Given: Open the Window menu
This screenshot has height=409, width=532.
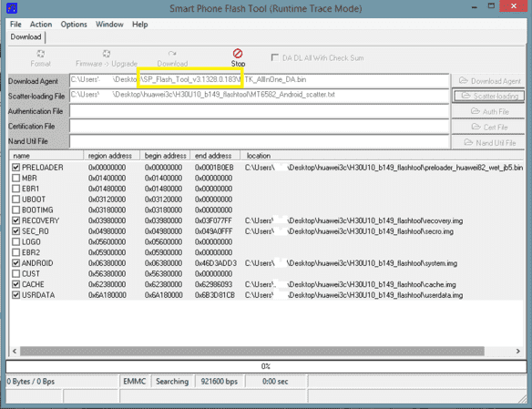Looking at the screenshot, I should point(109,25).
